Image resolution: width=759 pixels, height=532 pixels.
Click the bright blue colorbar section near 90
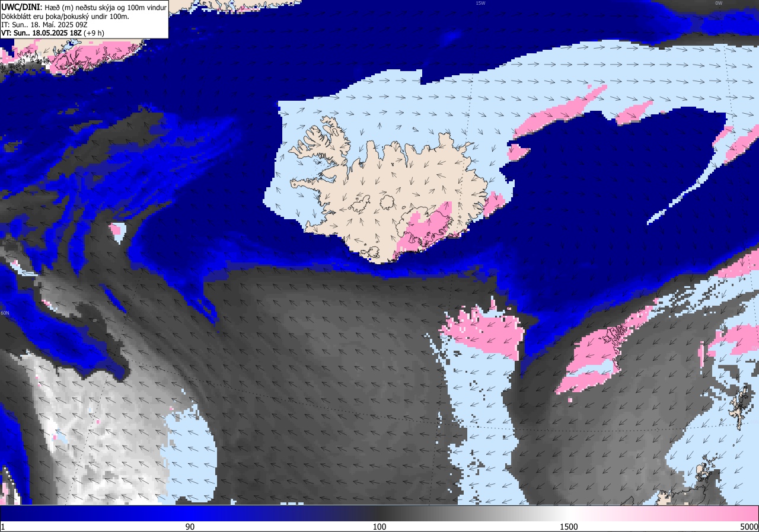190,513
